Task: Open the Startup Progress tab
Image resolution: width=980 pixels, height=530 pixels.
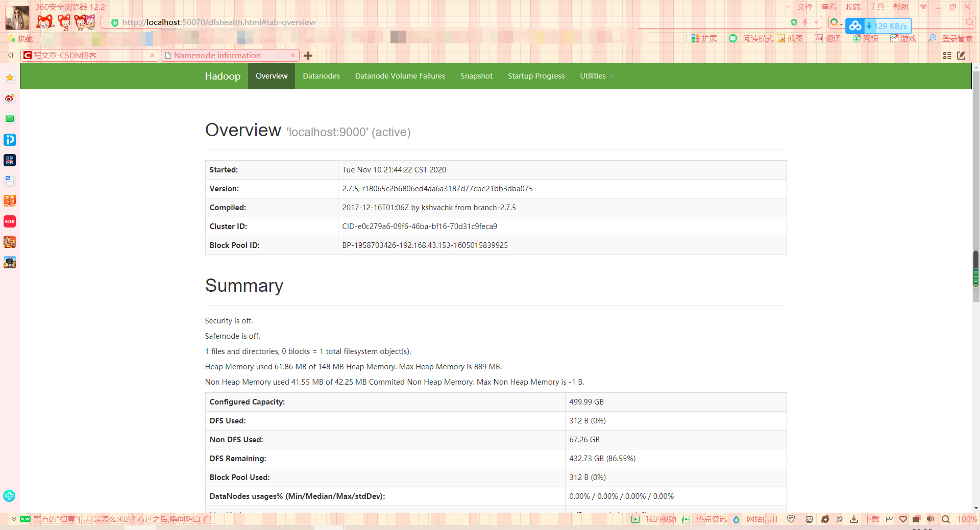Action: (536, 76)
